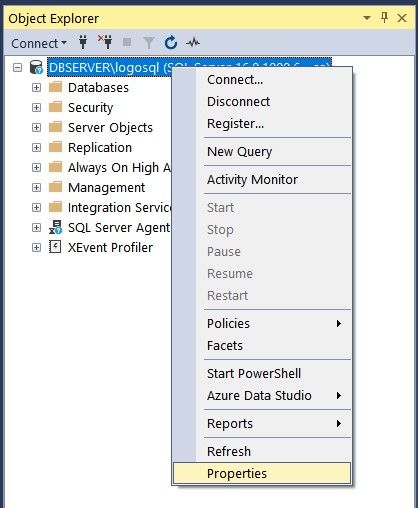Click the Disconnect plug icon with red X
This screenshot has height=508, width=418.
coord(105,42)
